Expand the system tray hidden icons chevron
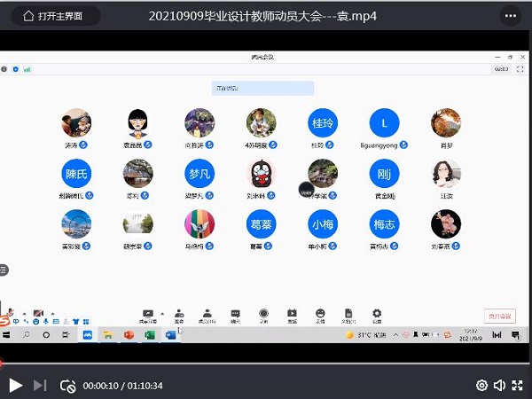Image resolution: width=532 pixels, height=399 pixels. click(395, 335)
